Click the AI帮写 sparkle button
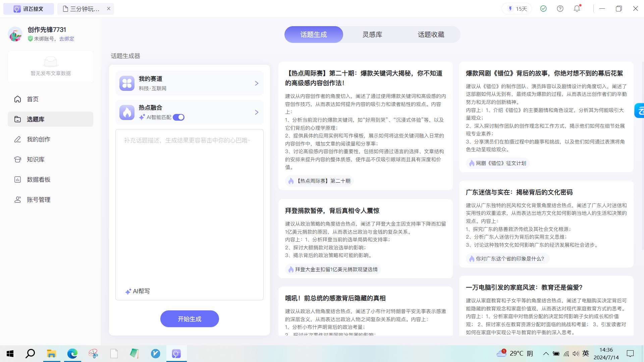 click(x=138, y=291)
